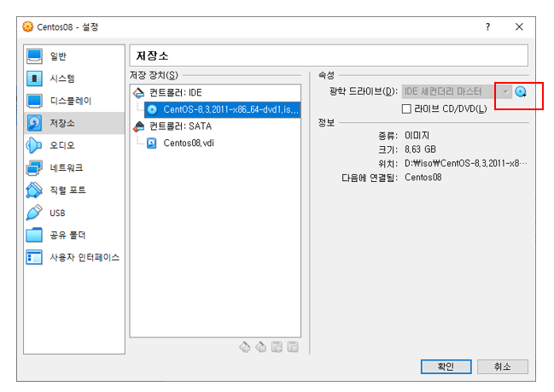554x392 pixels.
Task: Go to 직렬 포트 settings
Action: (74, 190)
